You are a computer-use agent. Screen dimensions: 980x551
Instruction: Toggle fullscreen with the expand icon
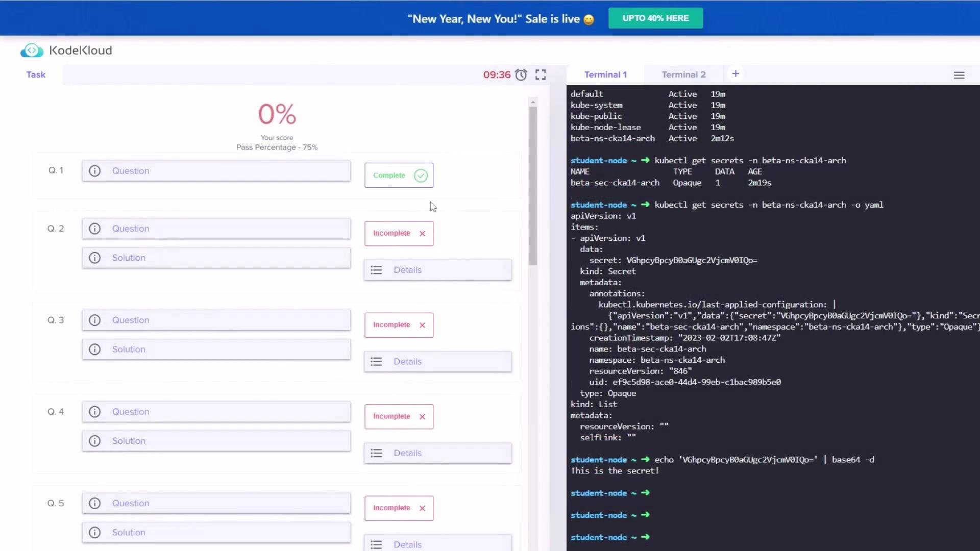tap(541, 75)
